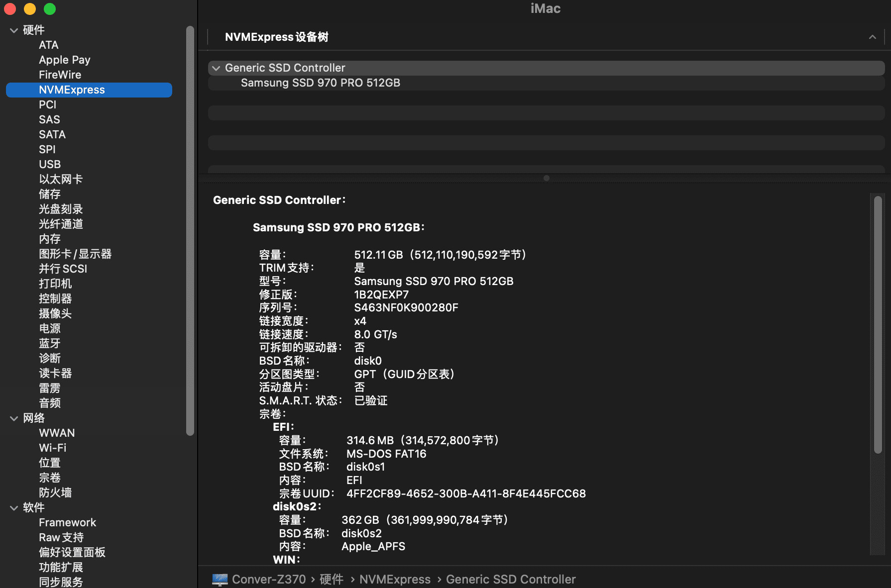The height and width of the screenshot is (588, 891).
Task: Select 图形卡/显示器 graphics entry
Action: tap(75, 254)
